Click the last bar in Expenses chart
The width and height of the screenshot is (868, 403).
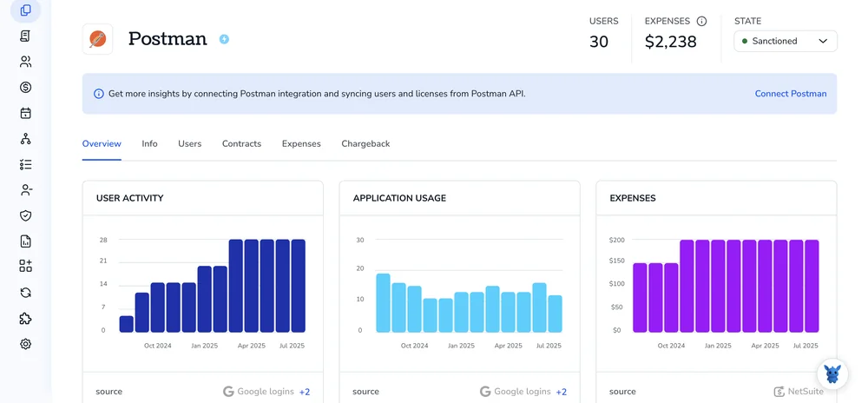pyautogui.click(x=812, y=286)
